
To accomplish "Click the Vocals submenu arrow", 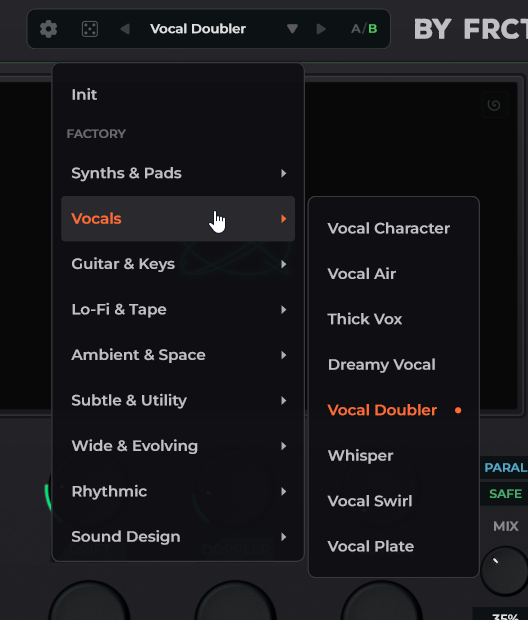I will tap(283, 219).
